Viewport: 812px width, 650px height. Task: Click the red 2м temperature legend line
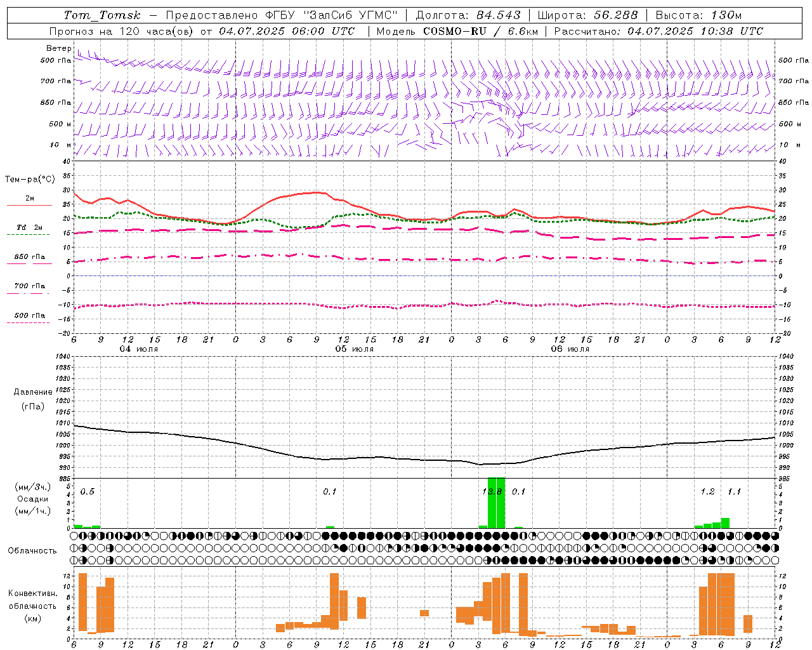pyautogui.click(x=29, y=205)
